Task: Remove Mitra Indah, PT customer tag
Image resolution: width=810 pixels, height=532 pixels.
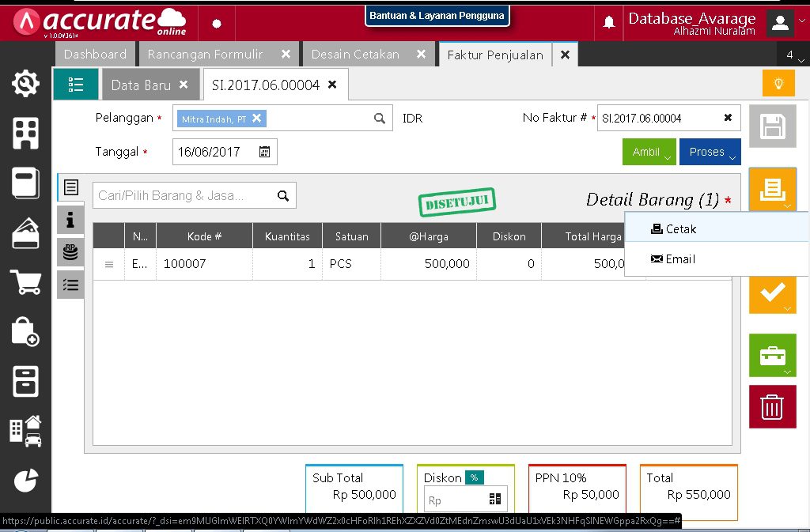Action: 256,119
